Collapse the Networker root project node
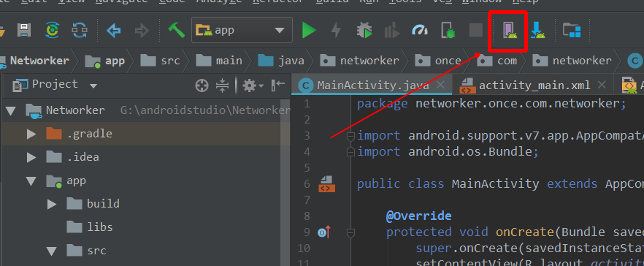The image size is (644, 266). [x=11, y=110]
